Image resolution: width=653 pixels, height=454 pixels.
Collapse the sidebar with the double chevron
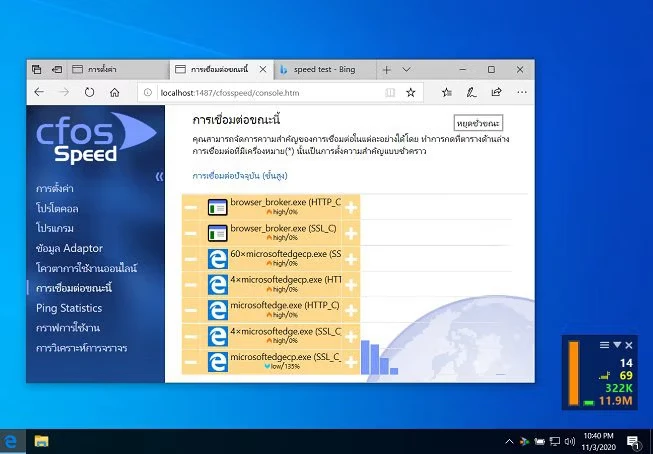(x=158, y=177)
